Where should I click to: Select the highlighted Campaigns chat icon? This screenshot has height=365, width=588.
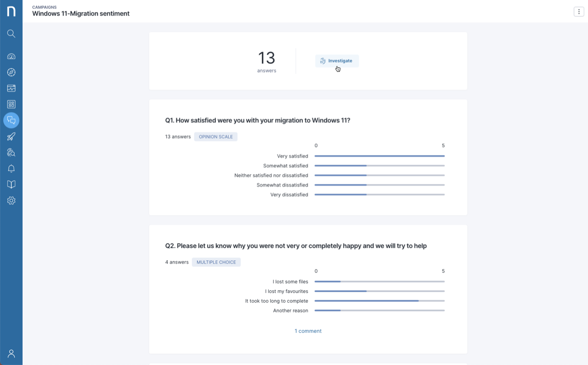(x=11, y=120)
